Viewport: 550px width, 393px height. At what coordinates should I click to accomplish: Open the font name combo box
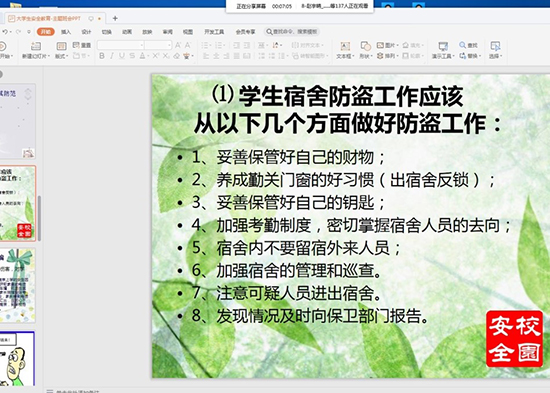click(x=121, y=45)
